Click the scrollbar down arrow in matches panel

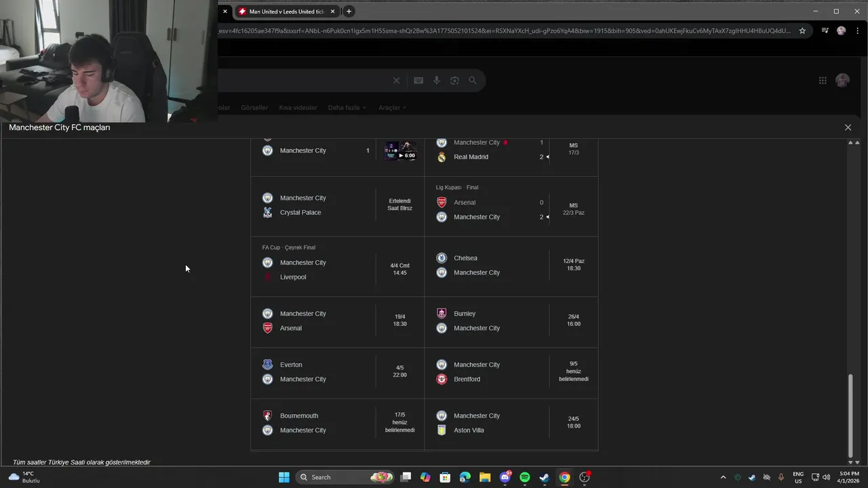point(850,462)
